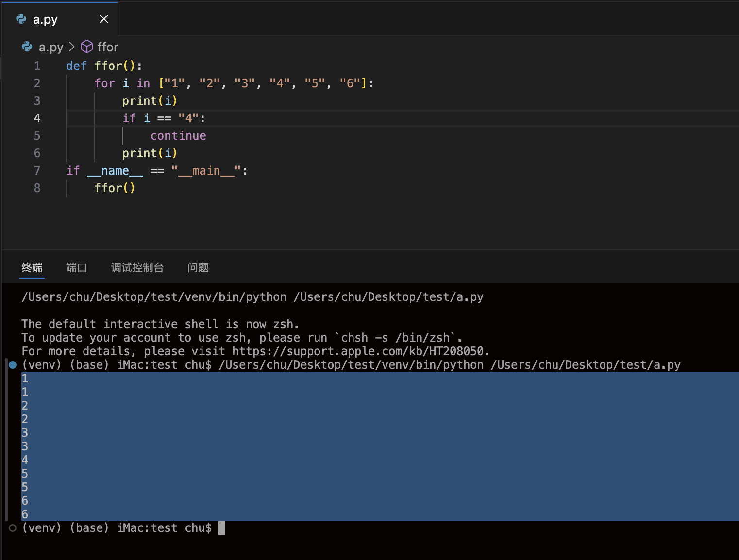Select the 调试控制台 tab
Screen dimensions: 739x560
[x=137, y=267]
